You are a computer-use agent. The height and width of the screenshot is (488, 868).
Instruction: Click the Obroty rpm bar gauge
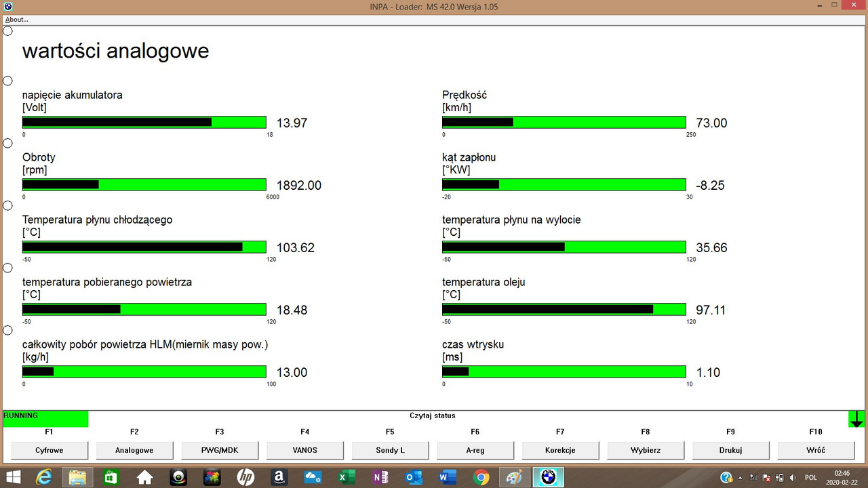pos(144,185)
